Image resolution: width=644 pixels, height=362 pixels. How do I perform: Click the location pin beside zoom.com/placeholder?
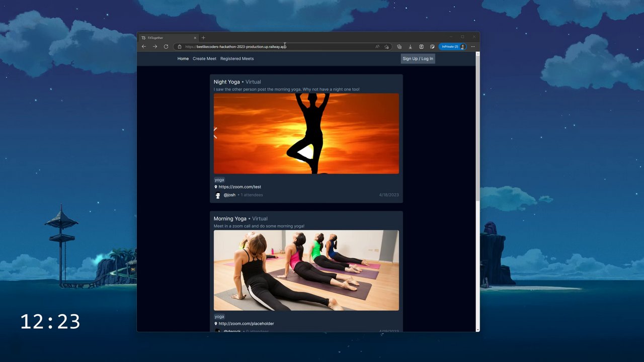[216, 324]
